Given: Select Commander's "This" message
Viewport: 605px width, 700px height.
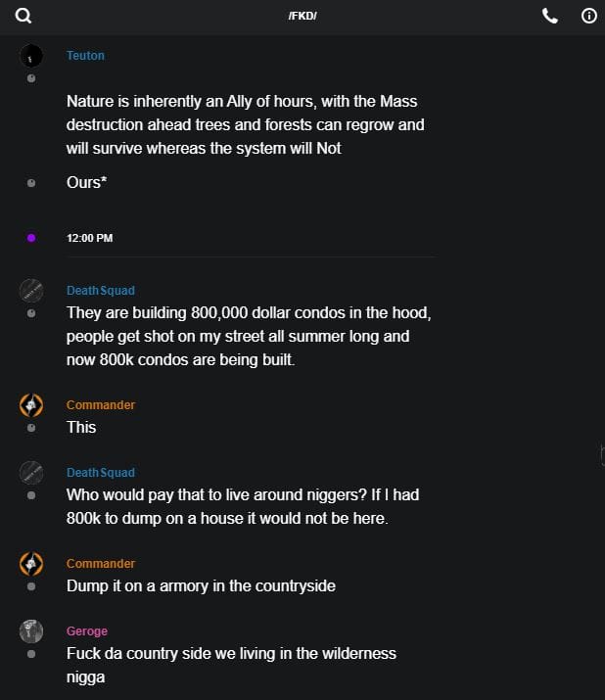Looking at the screenshot, I should [x=81, y=427].
